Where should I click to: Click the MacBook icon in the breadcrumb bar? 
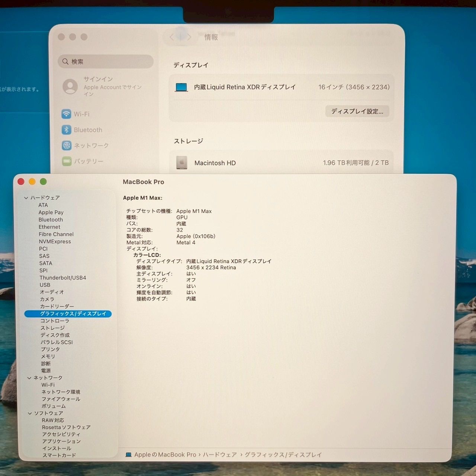(x=129, y=454)
